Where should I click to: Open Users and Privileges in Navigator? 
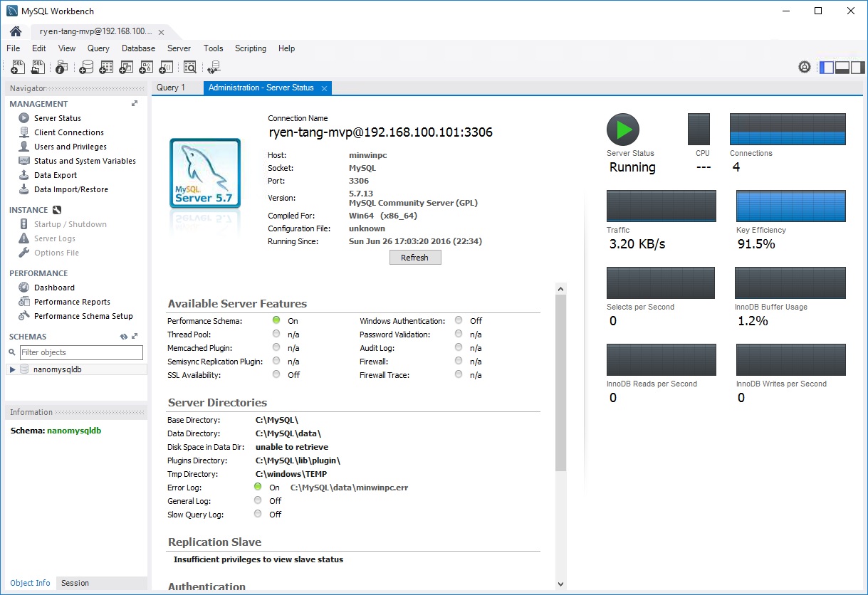coord(70,147)
